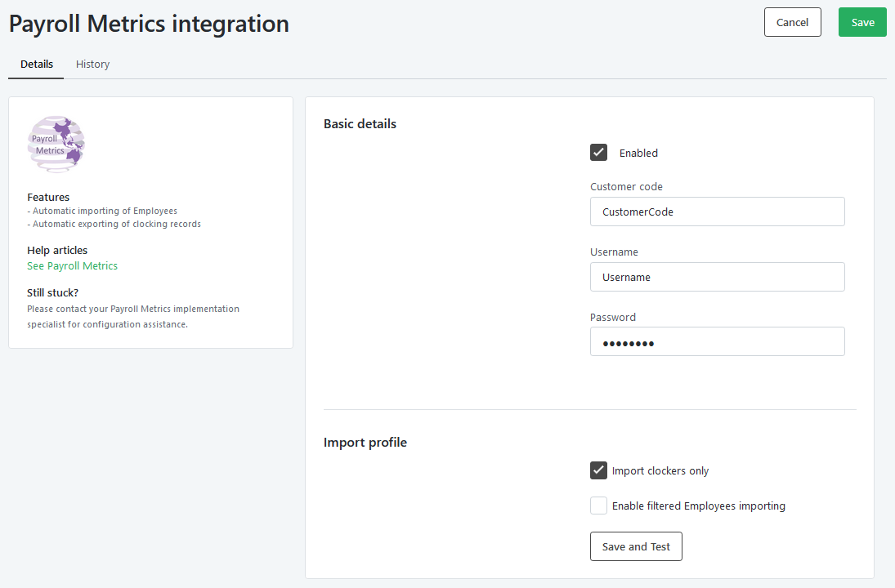
Task: Open the History tab
Action: [92, 64]
